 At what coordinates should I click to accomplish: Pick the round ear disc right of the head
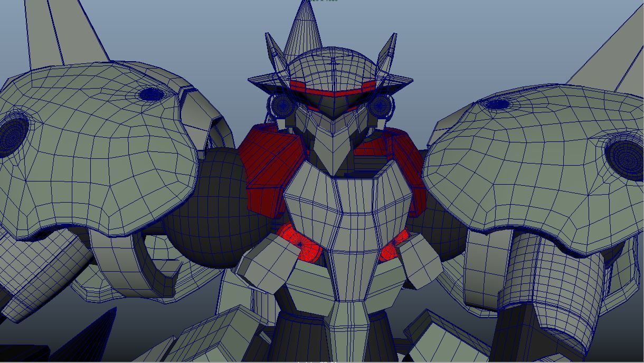380,106
